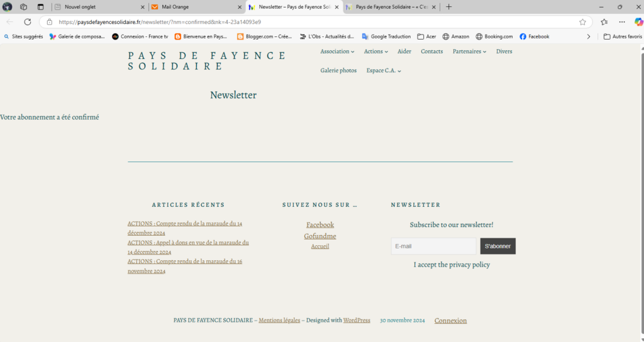
Task: Expand the Partenaires menu dropdown
Action: tap(469, 52)
